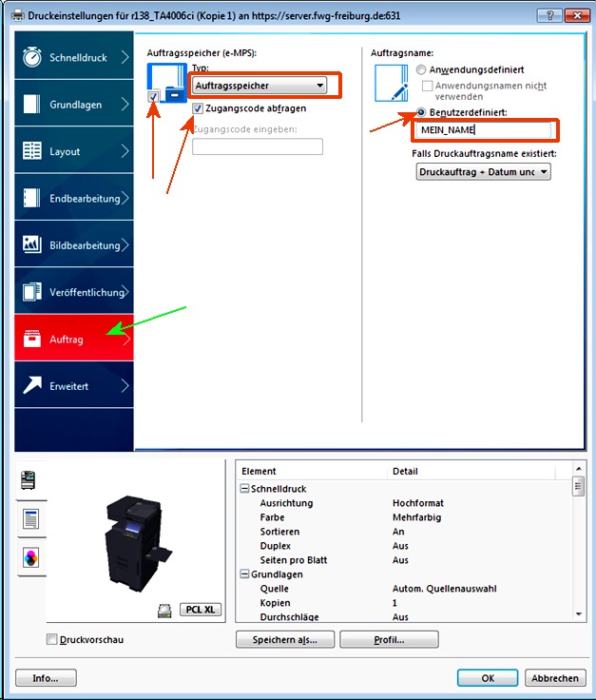The height and width of the screenshot is (700, 596).
Task: Open the Schnelldruck tab
Action: tap(72, 58)
